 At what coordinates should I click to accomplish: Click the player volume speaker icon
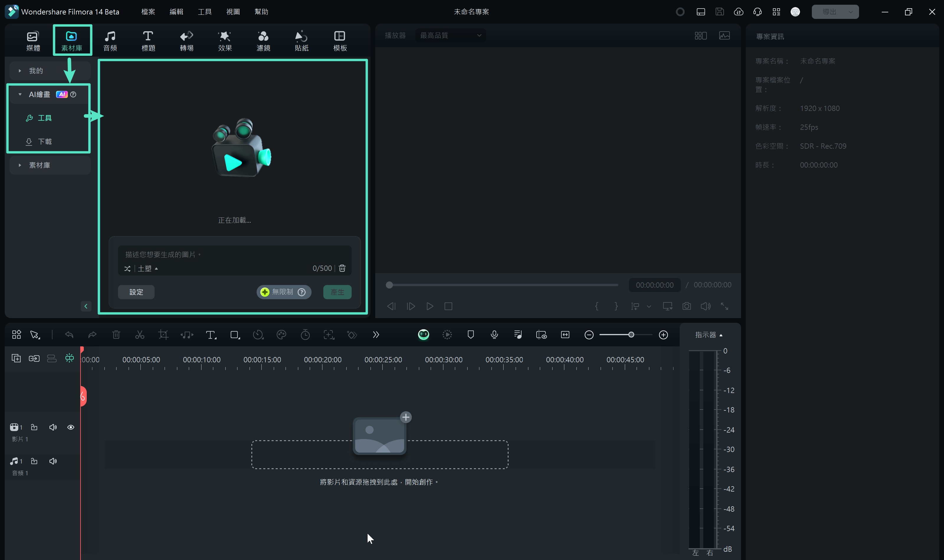tap(706, 307)
